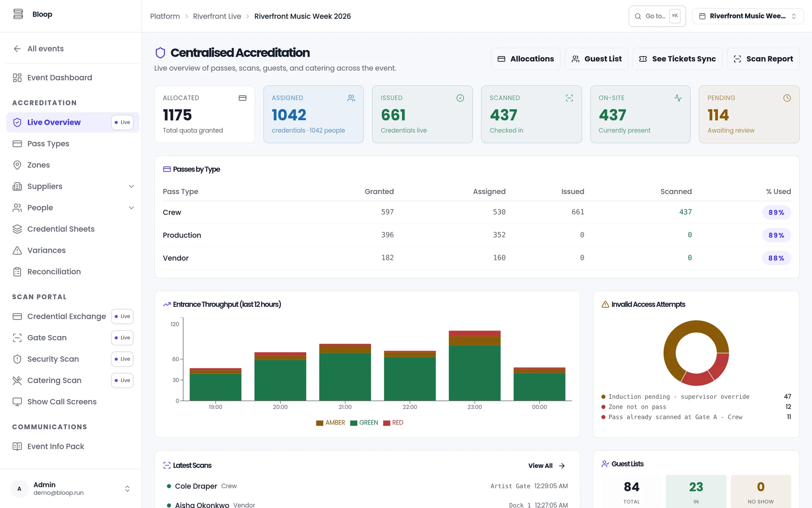Click the Guest Lists 23 IN tile

[696, 491]
